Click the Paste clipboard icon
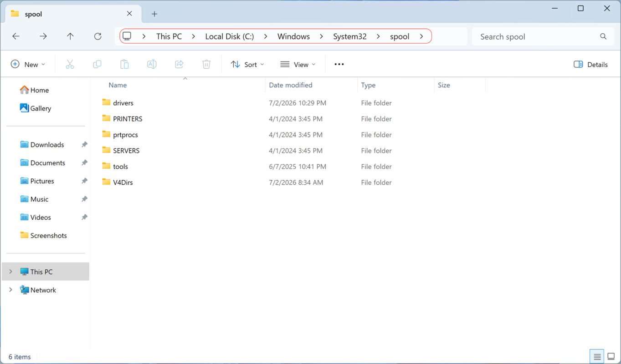This screenshot has width=621, height=364. point(124,65)
